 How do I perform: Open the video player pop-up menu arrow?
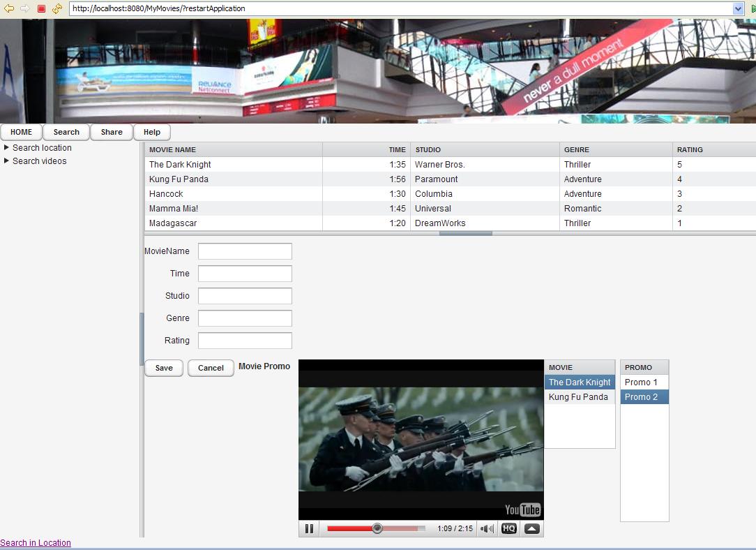(x=532, y=529)
